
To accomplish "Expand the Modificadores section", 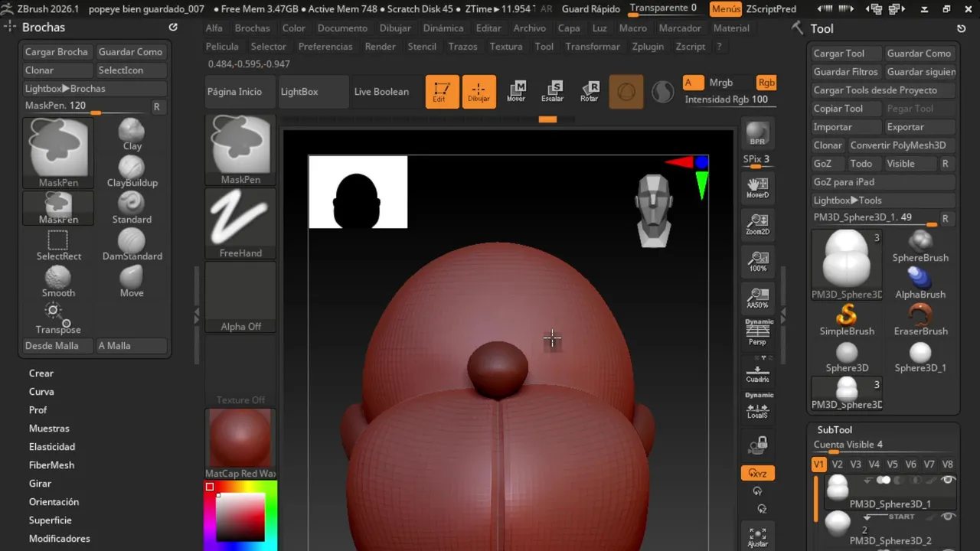I will point(60,539).
